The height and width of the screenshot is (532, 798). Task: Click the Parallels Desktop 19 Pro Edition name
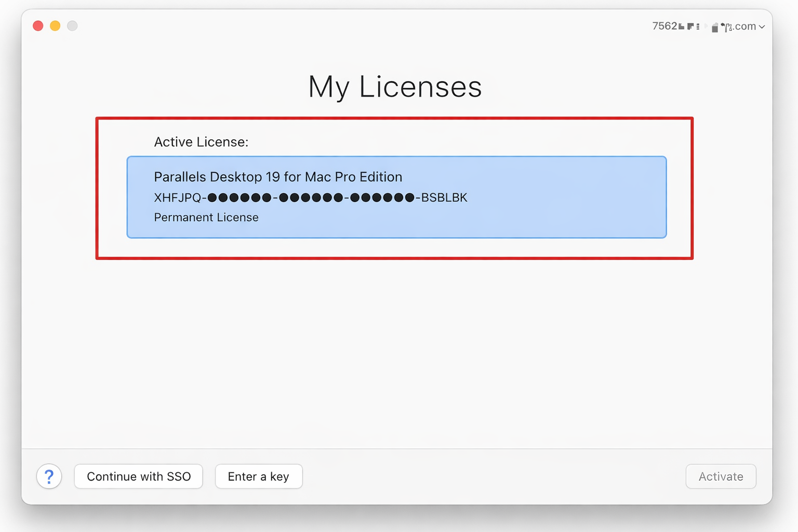pyautogui.click(x=278, y=177)
